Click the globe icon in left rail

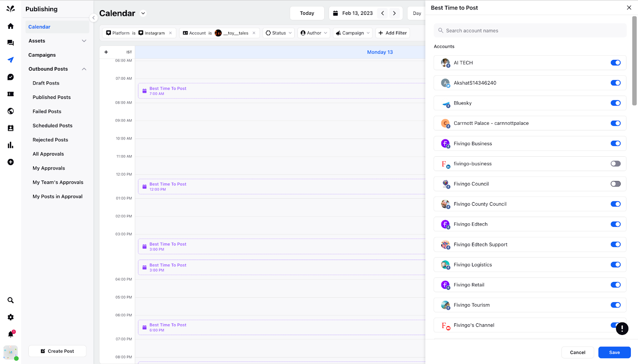coord(11,111)
